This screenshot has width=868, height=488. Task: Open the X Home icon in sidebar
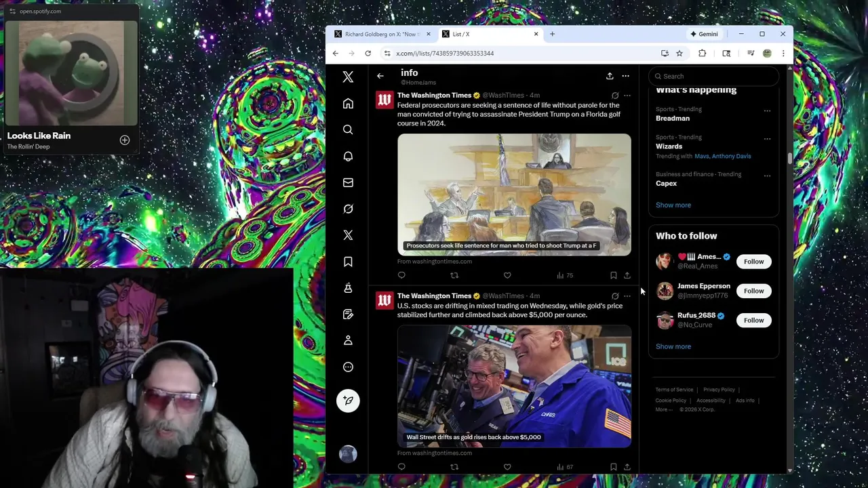[x=348, y=104]
